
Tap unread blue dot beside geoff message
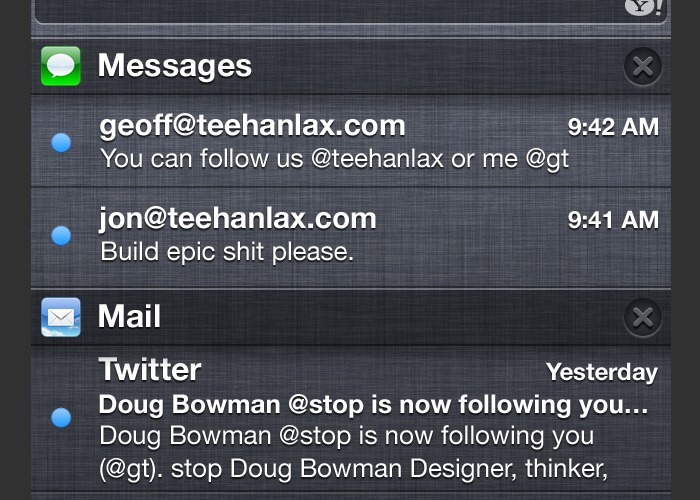[x=61, y=143]
